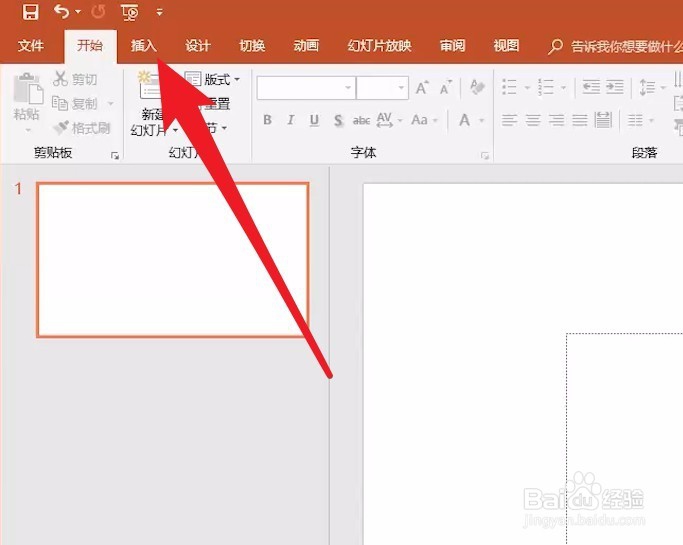Toggle Italic formatting
This screenshot has width=683, height=545.
coord(291,119)
